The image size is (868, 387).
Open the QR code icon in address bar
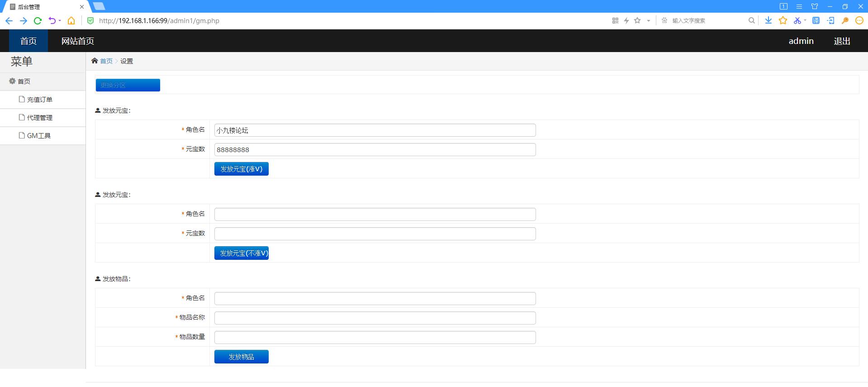point(615,20)
